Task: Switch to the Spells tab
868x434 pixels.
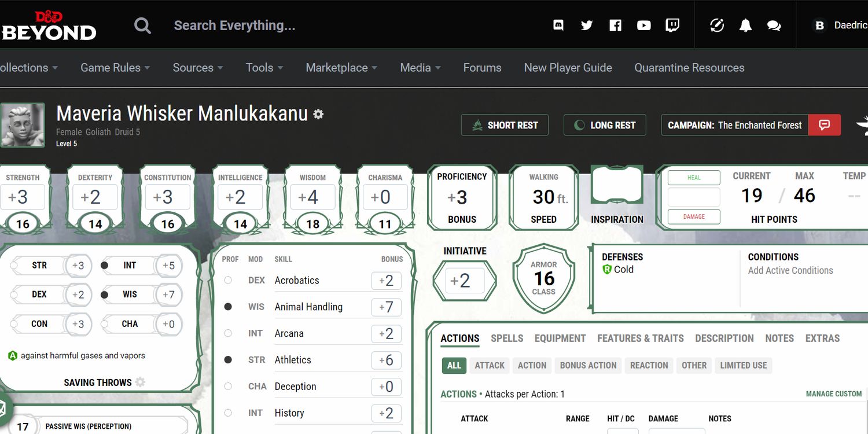Action: pos(507,339)
